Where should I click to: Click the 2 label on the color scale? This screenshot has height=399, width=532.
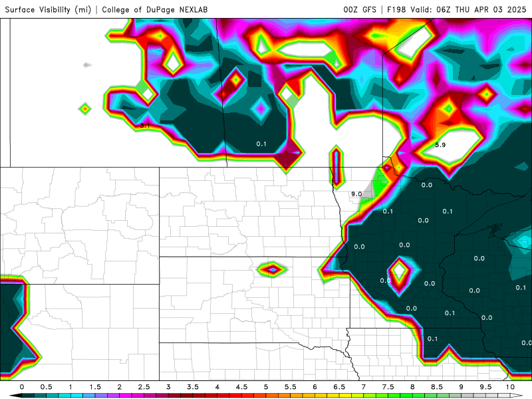[120, 387]
